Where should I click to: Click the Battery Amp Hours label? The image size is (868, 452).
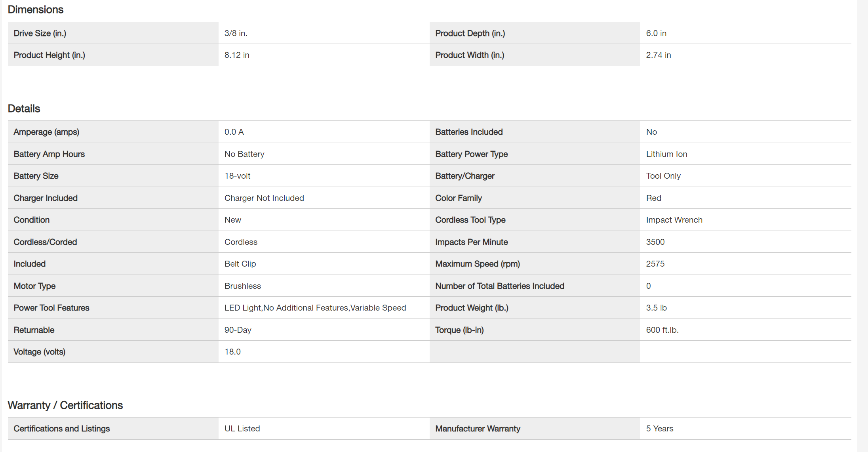[49, 154]
